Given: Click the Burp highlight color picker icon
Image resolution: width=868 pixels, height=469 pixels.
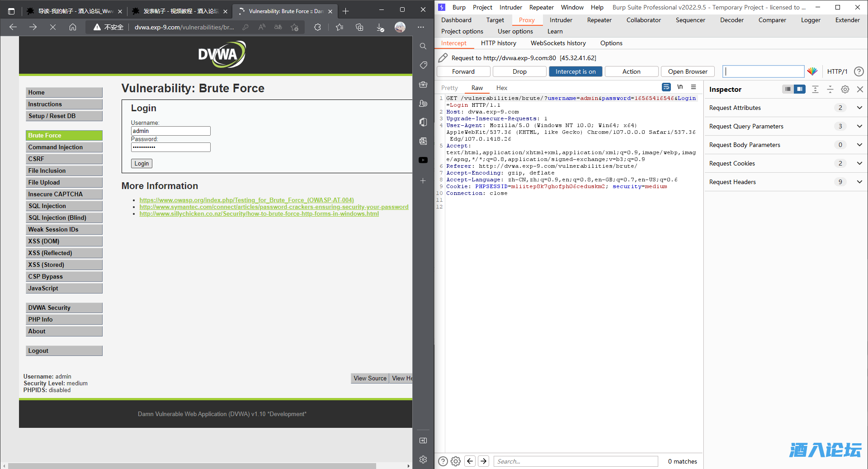Looking at the screenshot, I should coord(812,71).
